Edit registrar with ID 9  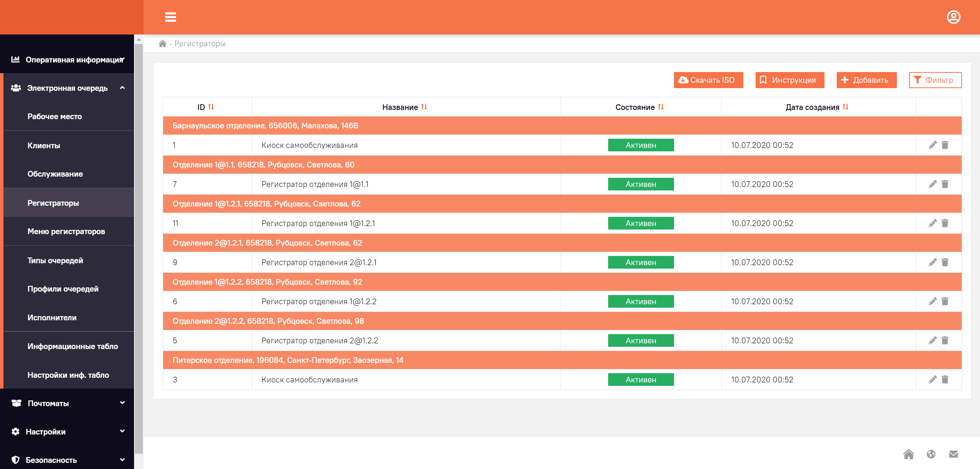(933, 262)
